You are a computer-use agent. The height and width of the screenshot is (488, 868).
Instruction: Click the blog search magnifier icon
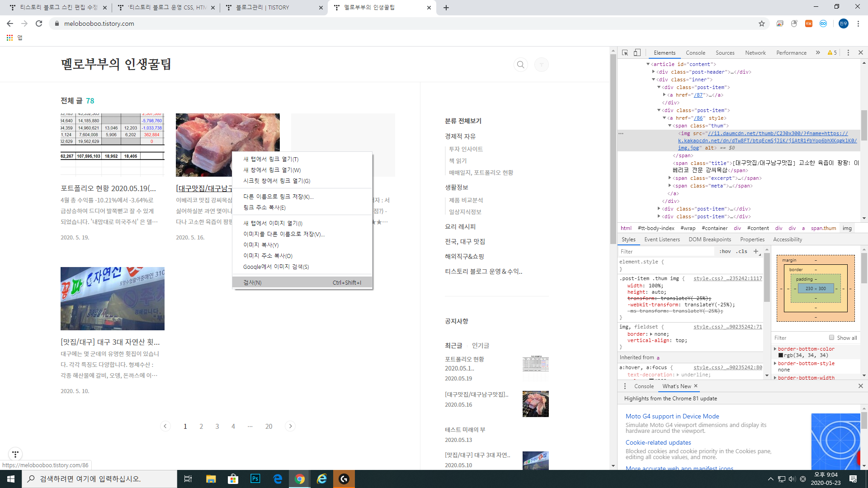521,65
